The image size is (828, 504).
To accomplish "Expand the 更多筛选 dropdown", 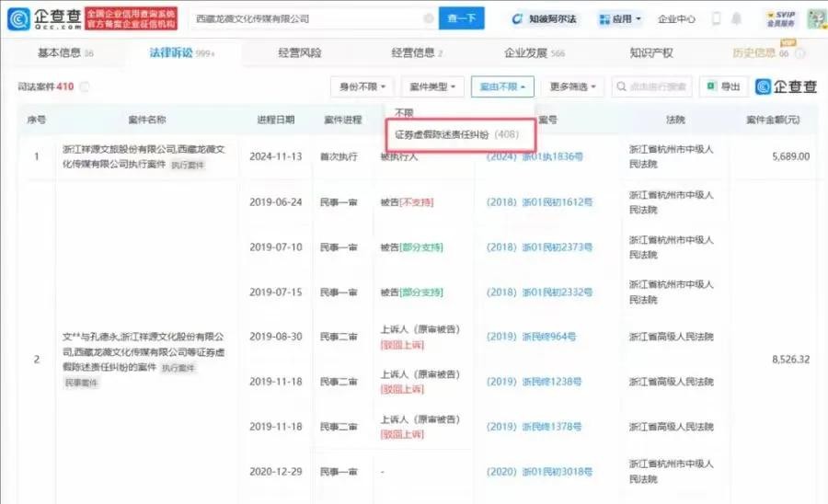I will (573, 87).
